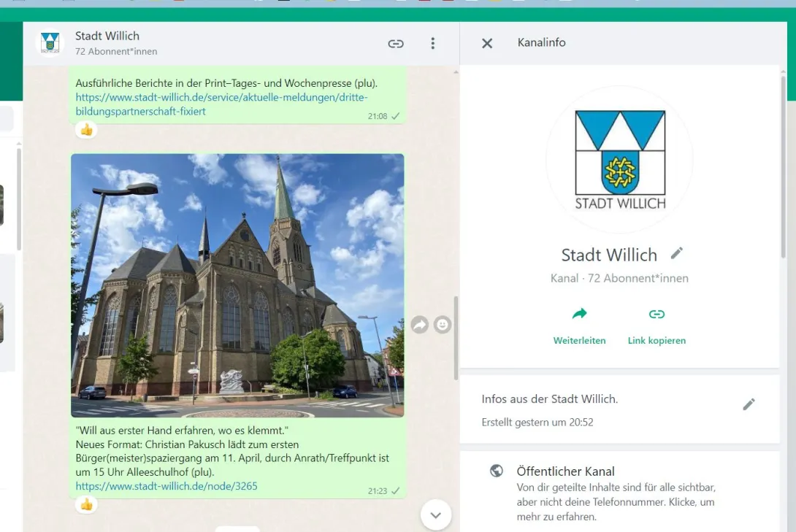The width and height of the screenshot is (796, 532).
Task: Click the 'Erstellt gestern um 20:52' text
Action: click(537, 422)
